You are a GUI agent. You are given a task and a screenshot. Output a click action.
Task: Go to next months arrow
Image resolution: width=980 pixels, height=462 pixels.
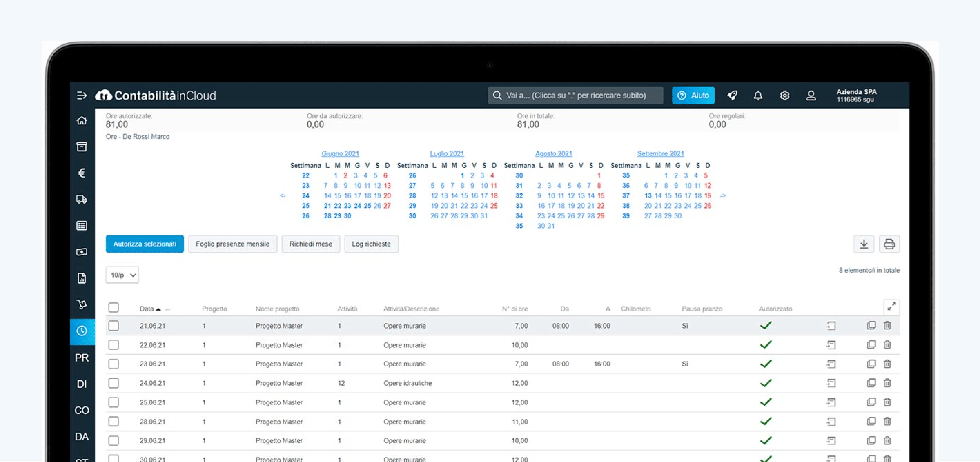723,195
